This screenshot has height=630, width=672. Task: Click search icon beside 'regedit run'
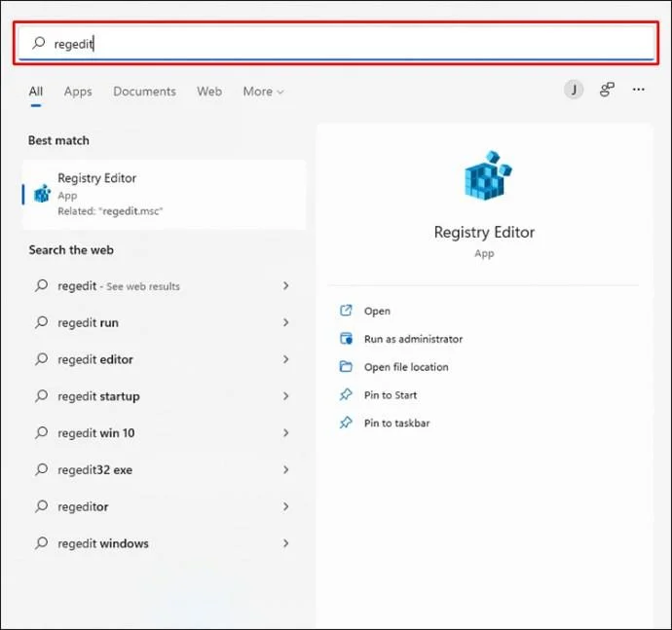point(41,322)
